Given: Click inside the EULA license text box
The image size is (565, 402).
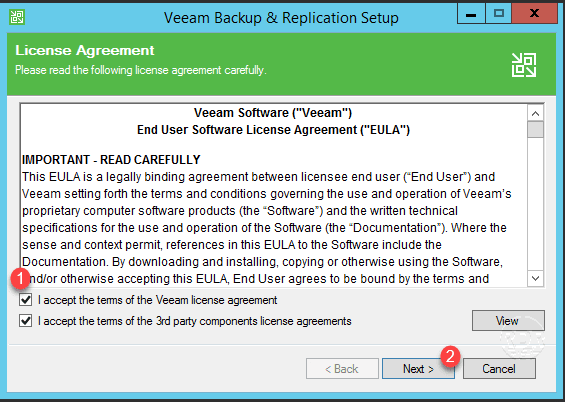Looking at the screenshot, I should [274, 195].
